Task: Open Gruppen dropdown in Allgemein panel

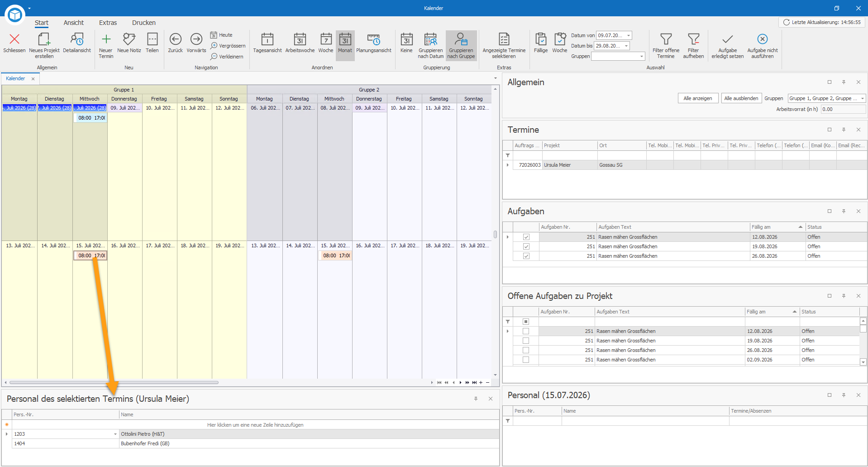Action: [862, 98]
